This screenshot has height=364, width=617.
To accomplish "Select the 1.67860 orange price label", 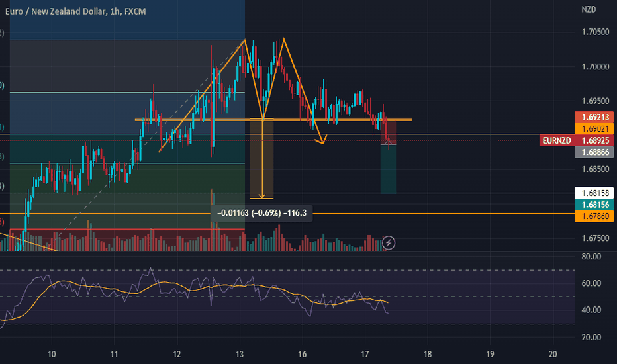I will pos(594,216).
